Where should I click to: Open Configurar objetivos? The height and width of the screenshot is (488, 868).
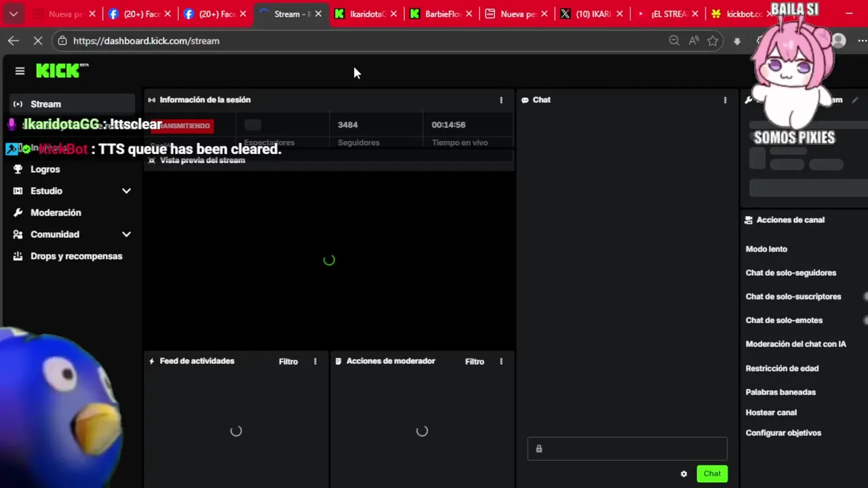pyautogui.click(x=783, y=432)
